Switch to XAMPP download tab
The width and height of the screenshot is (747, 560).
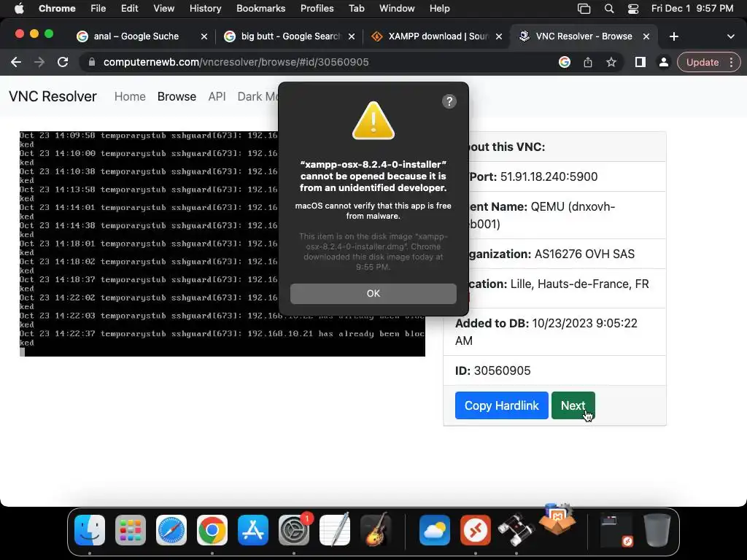[438, 36]
